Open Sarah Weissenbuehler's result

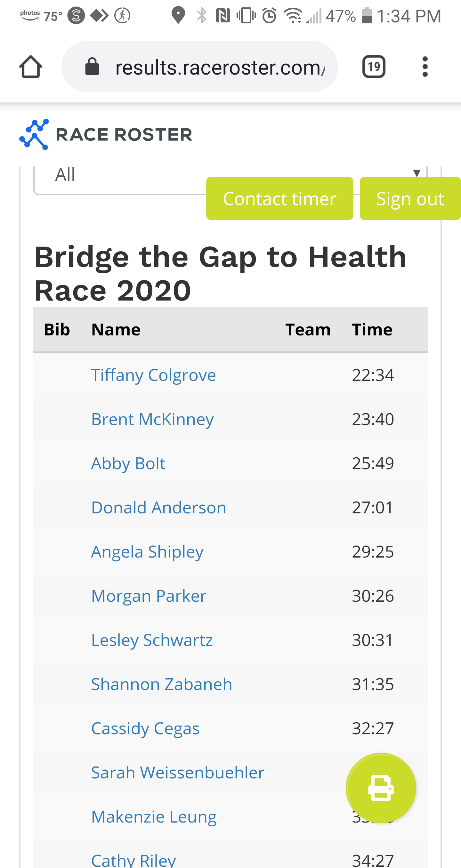(178, 772)
